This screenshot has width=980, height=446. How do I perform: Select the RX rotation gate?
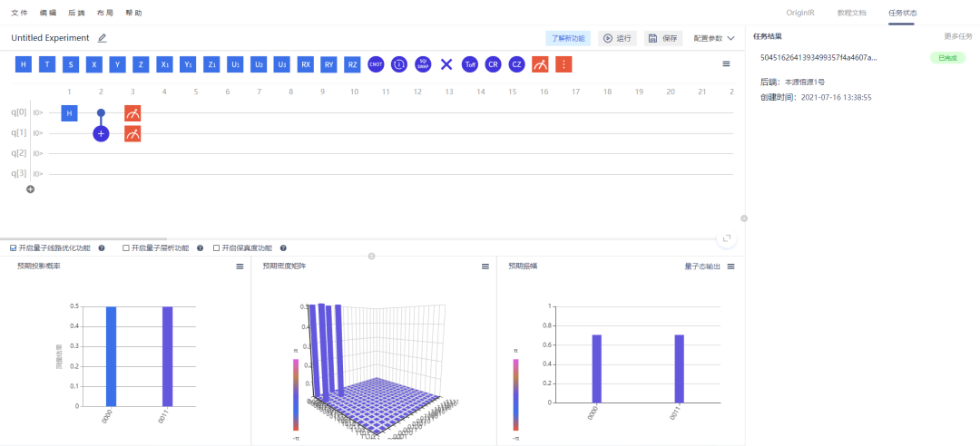click(306, 64)
